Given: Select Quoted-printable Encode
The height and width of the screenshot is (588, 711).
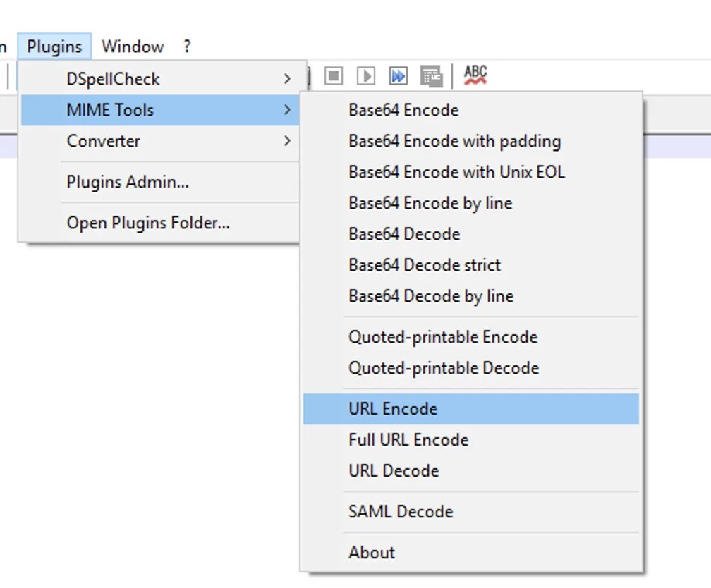Looking at the screenshot, I should (x=443, y=336).
